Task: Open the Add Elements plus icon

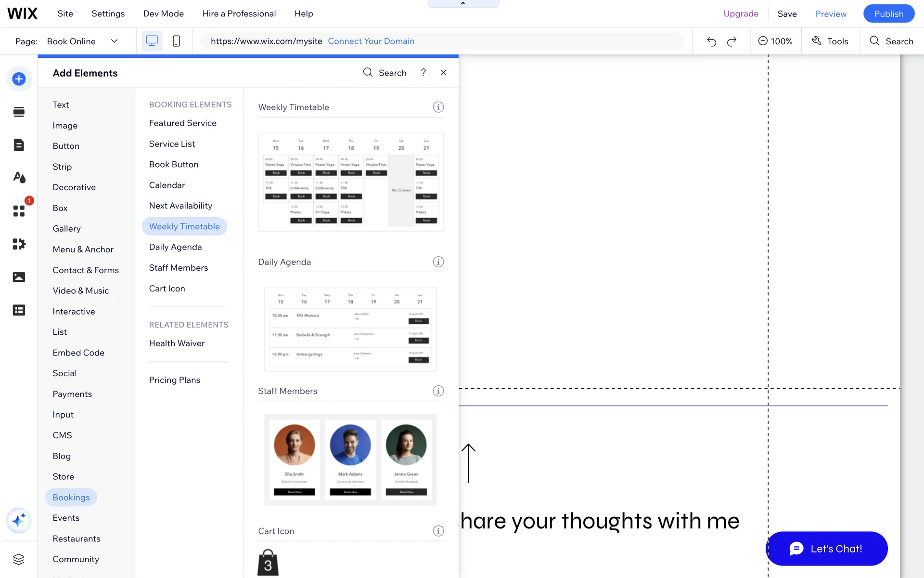Action: [x=19, y=79]
